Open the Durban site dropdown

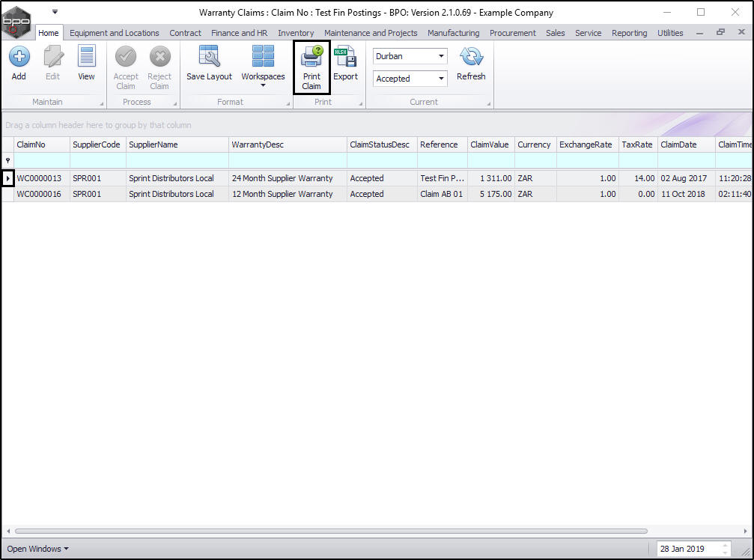pyautogui.click(x=441, y=56)
